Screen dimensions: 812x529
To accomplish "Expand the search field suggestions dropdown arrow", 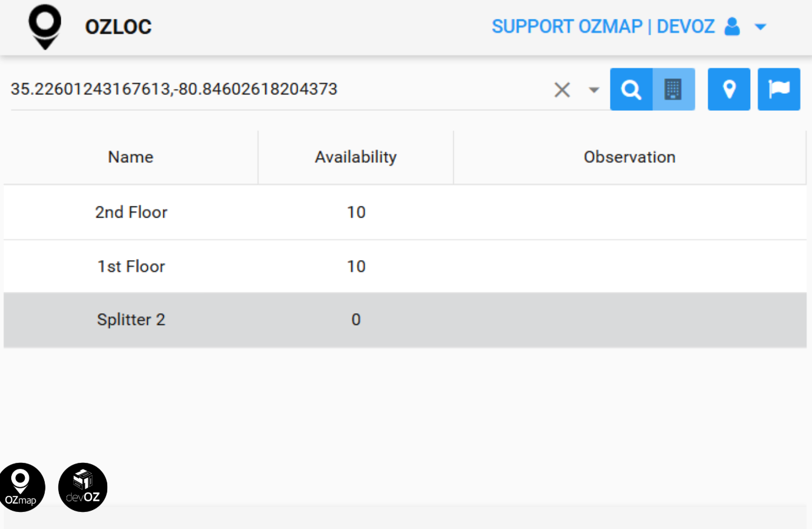I will (x=594, y=90).
